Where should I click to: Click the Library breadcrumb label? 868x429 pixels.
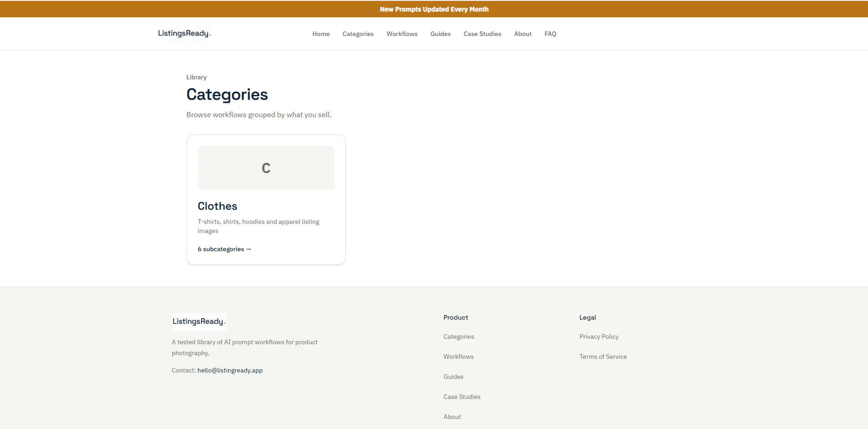click(196, 77)
